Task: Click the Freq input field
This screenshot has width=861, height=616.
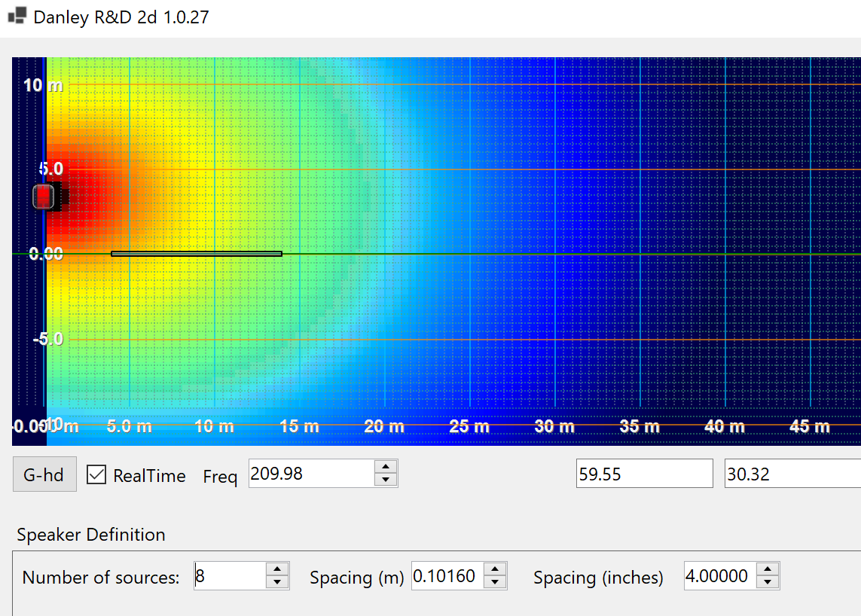Action: 310,474
